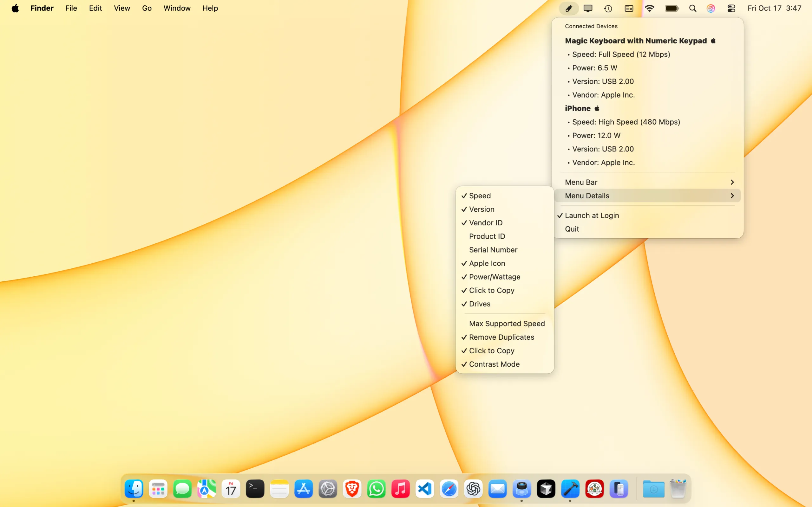Disable the Remove Duplicates option

point(501,337)
